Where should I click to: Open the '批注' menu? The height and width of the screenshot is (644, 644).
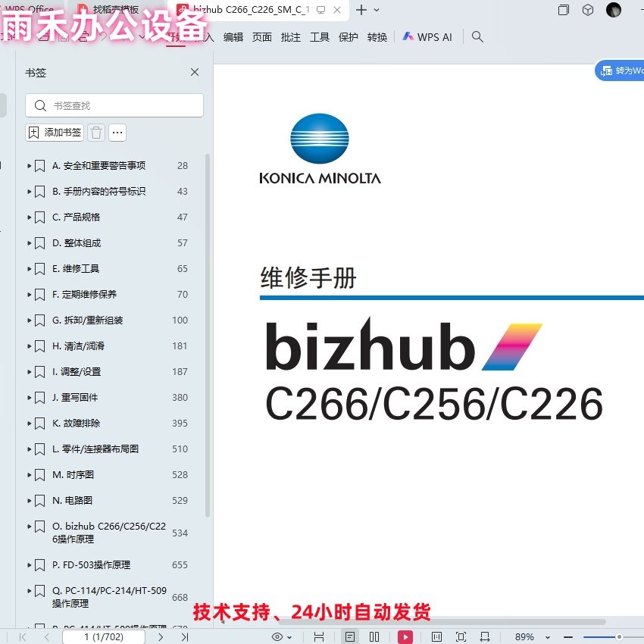point(290,36)
